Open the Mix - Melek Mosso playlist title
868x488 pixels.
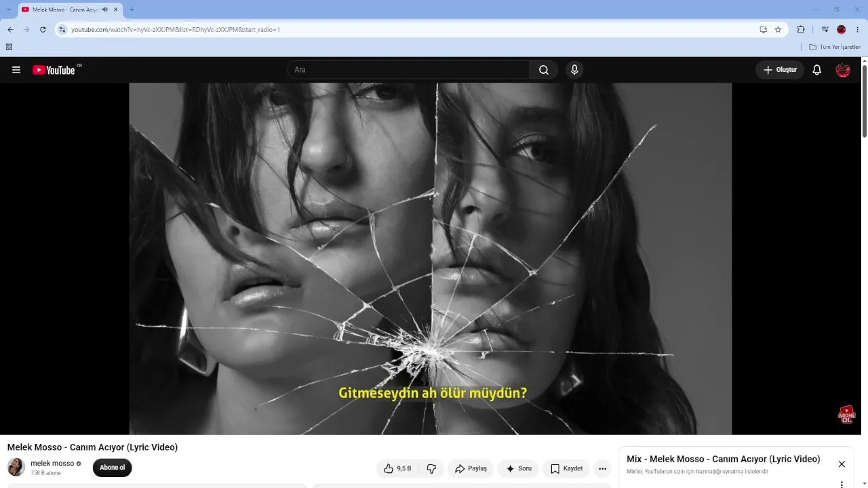click(x=723, y=460)
